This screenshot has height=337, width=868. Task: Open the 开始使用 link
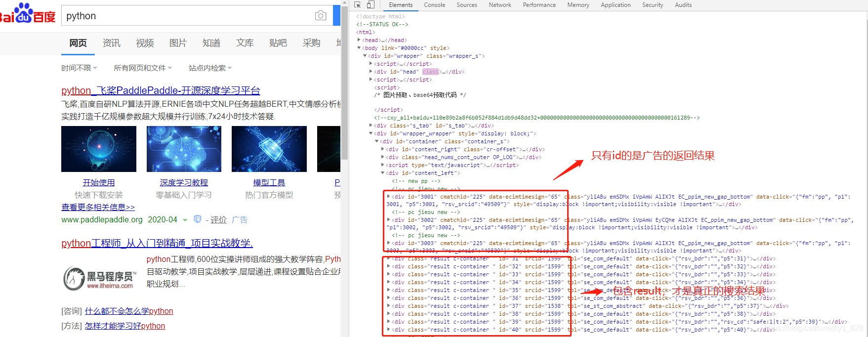pos(99,182)
